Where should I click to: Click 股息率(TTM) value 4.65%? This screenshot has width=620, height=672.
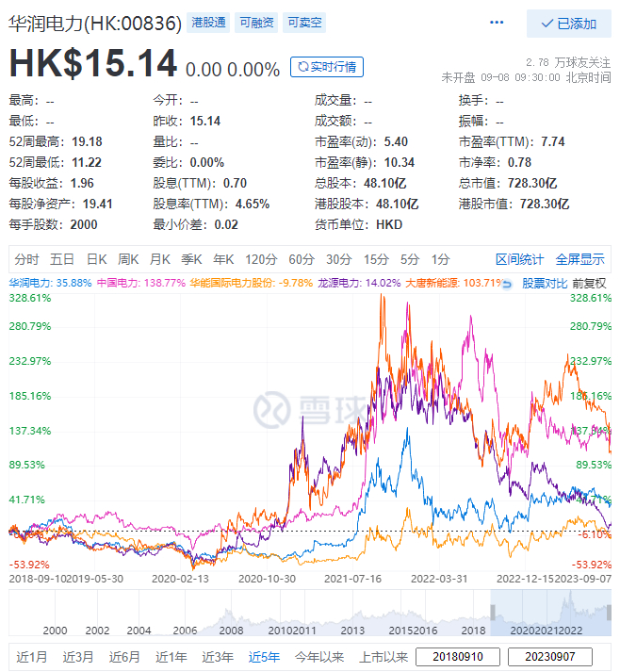(x=253, y=204)
